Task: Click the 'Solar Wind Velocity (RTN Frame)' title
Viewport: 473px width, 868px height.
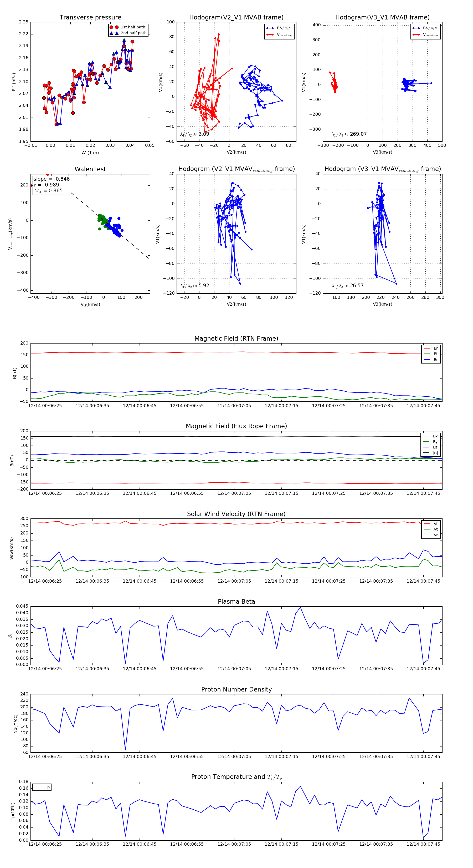Action: point(236,514)
